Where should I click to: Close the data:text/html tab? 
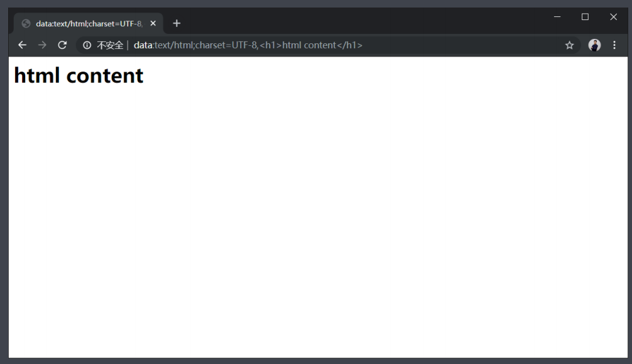pos(153,23)
